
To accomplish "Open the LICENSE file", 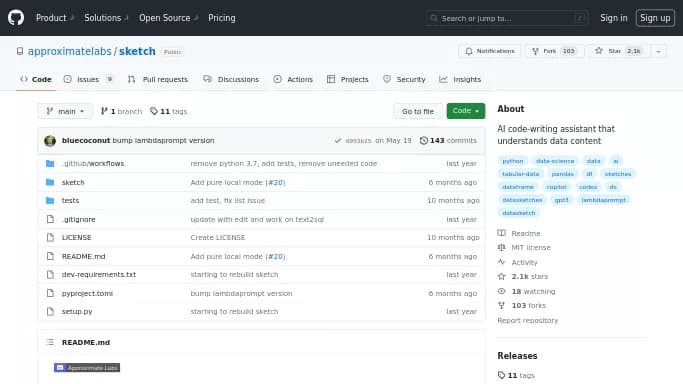I will pos(77,238).
